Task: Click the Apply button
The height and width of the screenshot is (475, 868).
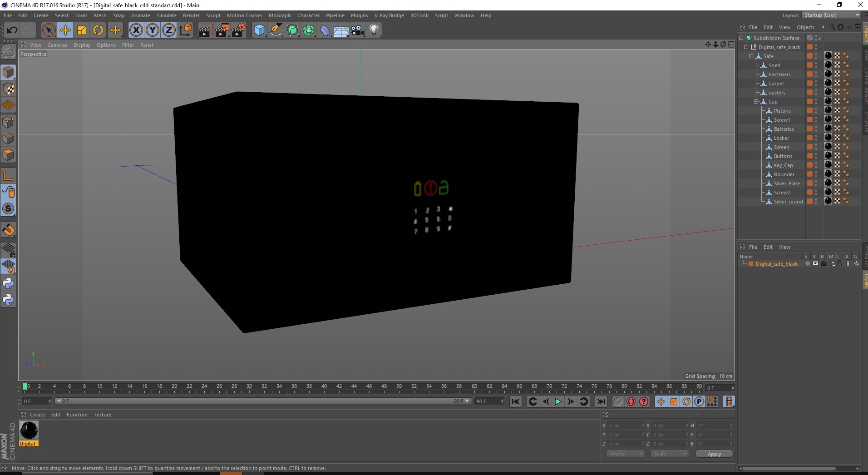Action: coord(714,454)
